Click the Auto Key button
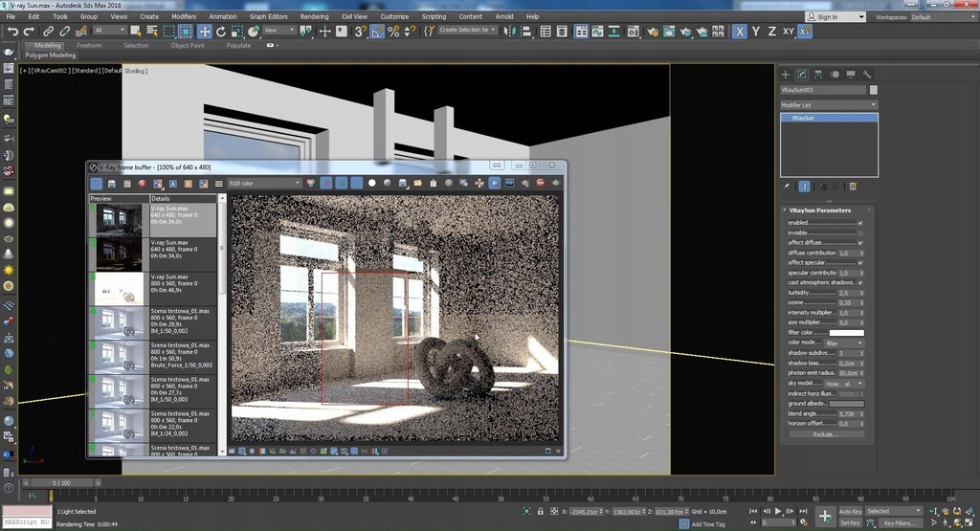980x531 pixels. pyautogui.click(x=850, y=511)
